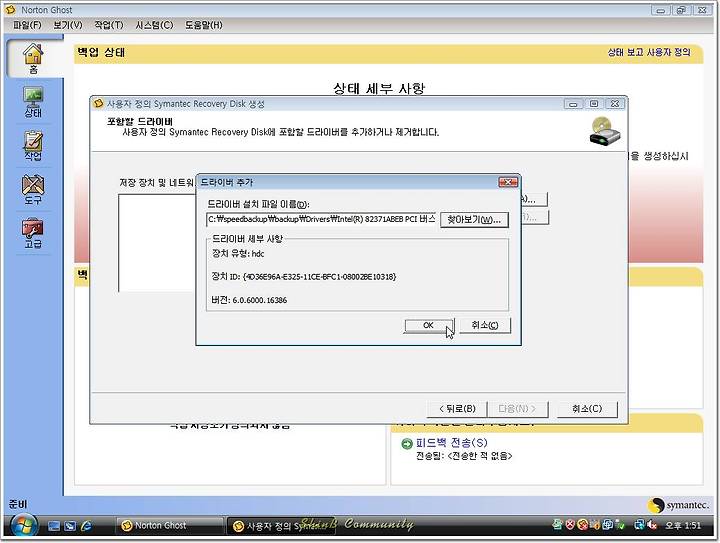Click device ID {4D36E96A-E325-11CE-BFC1-08002BE10318} text

coord(304,277)
